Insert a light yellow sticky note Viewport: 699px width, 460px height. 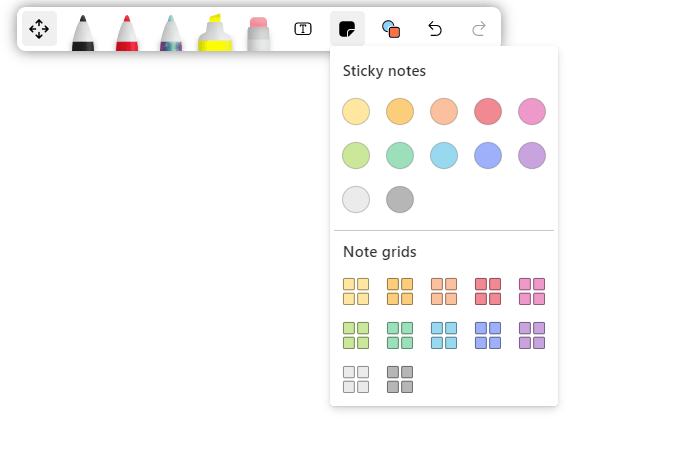pyautogui.click(x=356, y=112)
